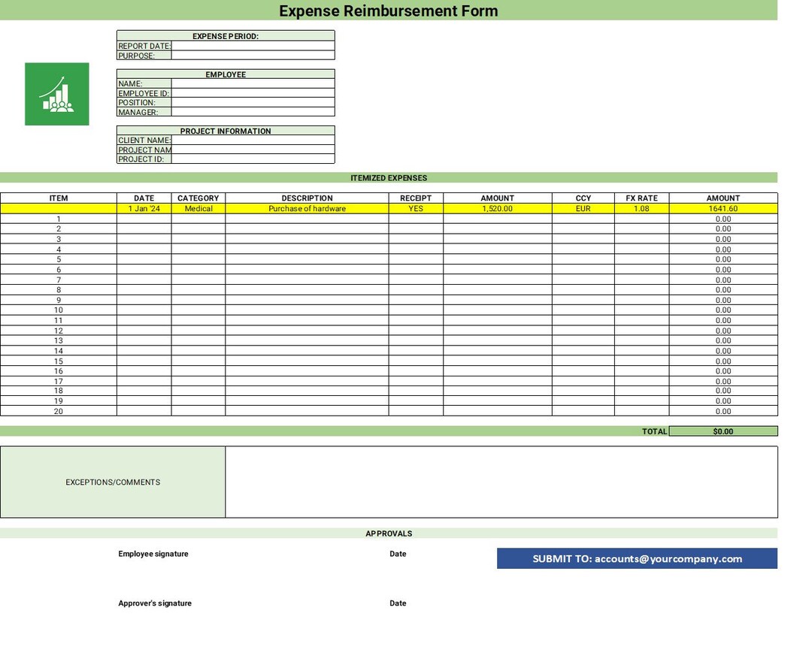812x665 pixels.
Task: Click the green company logo icon
Action: (x=56, y=92)
